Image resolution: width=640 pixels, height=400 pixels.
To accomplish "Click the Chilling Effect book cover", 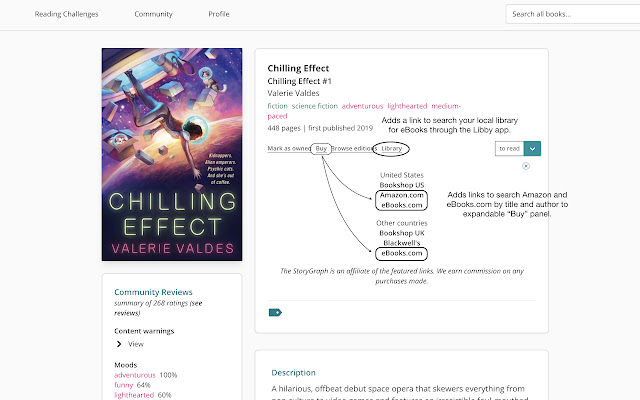I will click(172, 154).
